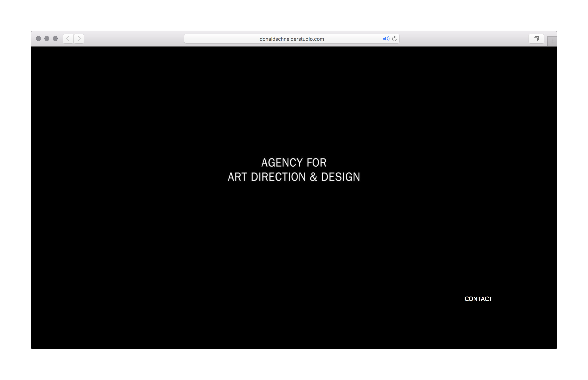
Task: Open the CONTACT link
Action: [478, 299]
